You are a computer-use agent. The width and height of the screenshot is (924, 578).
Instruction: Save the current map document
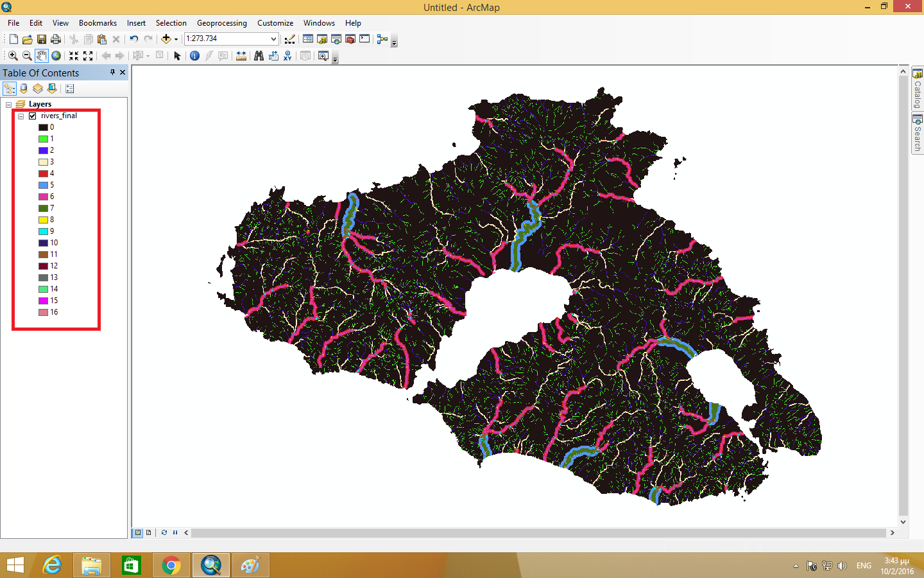tap(42, 39)
